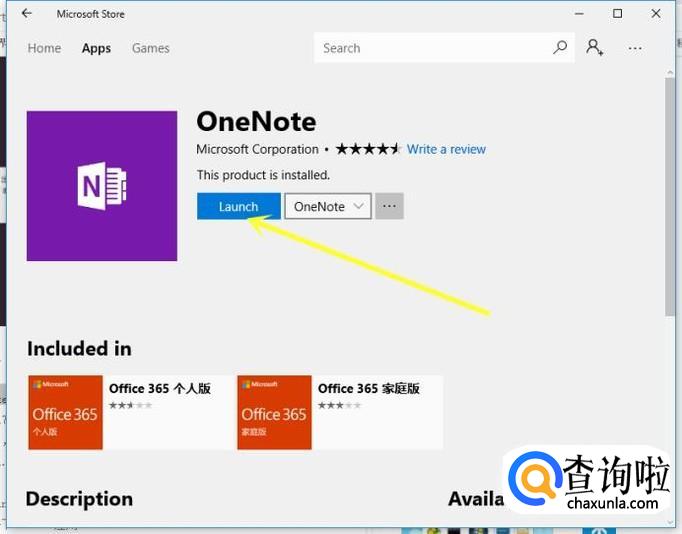The image size is (682, 534).
Task: Click the OneNote app title text
Action: coord(256,121)
